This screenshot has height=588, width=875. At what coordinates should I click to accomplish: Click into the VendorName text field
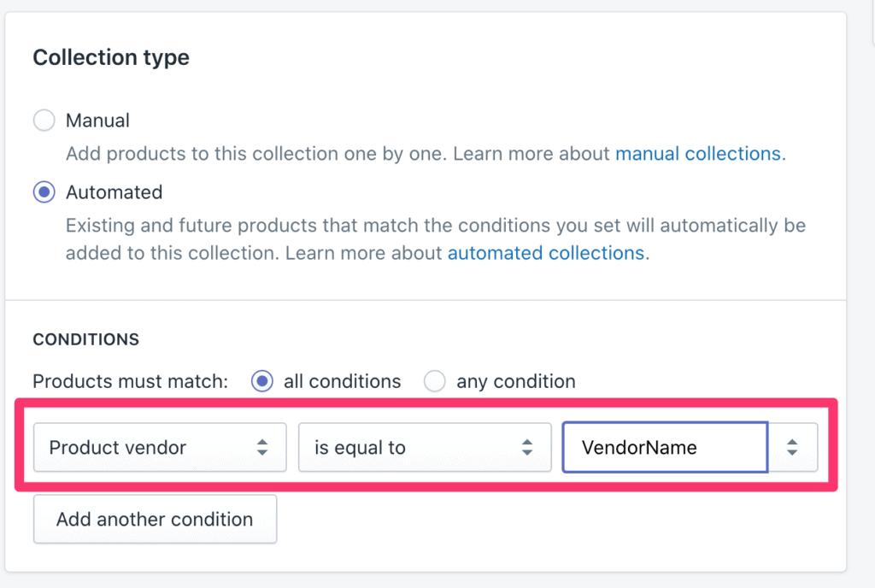point(664,447)
